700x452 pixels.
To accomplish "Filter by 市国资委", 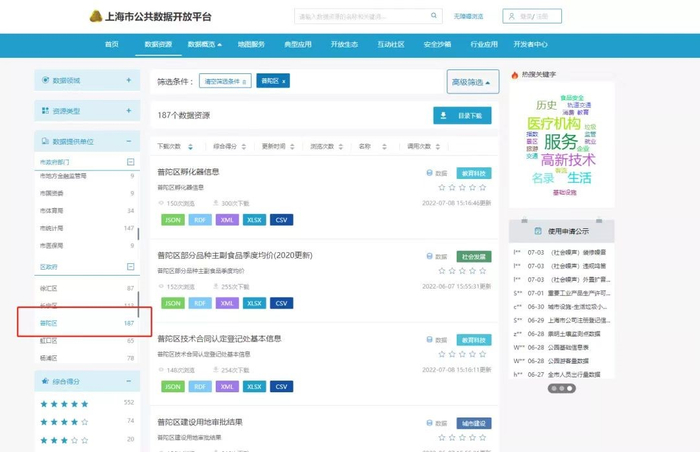I will click(x=87, y=193).
